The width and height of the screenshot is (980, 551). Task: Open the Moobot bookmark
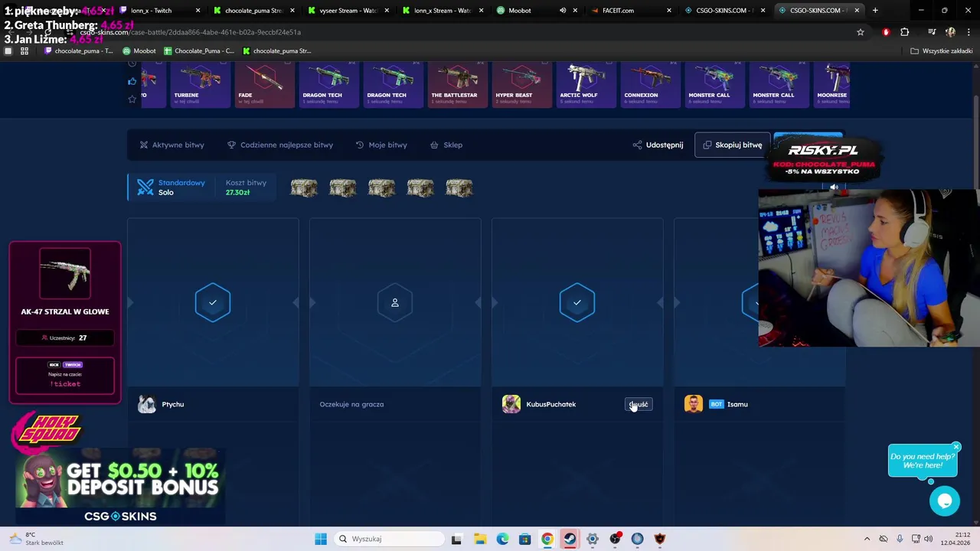tap(139, 51)
